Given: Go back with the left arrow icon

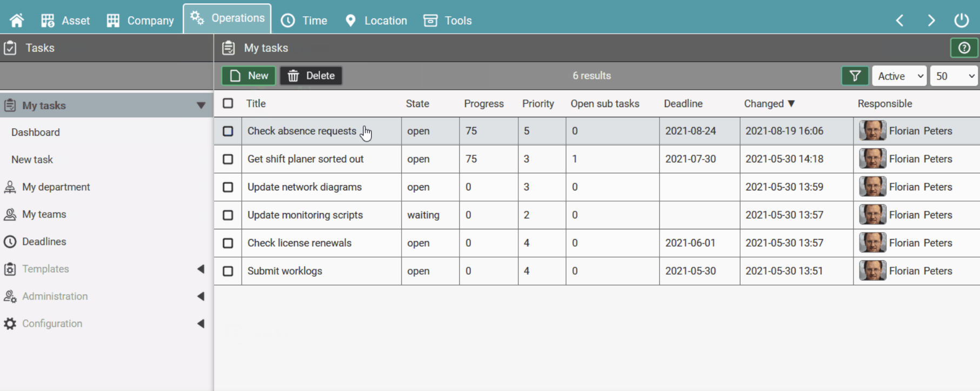Looking at the screenshot, I should 900,21.
